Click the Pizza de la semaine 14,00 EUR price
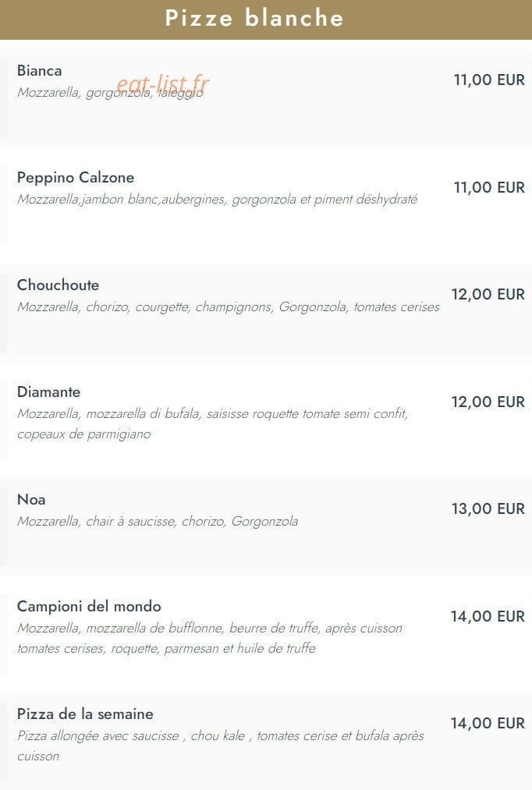 point(488,724)
